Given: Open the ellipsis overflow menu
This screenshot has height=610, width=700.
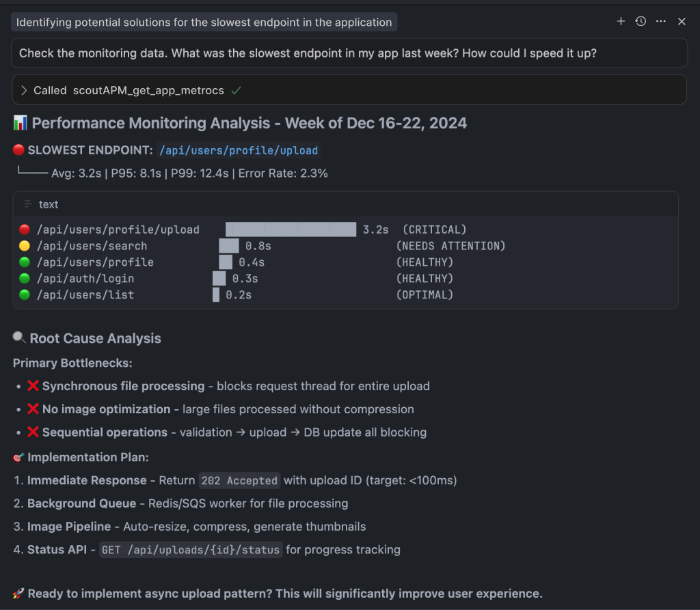Looking at the screenshot, I should pyautogui.click(x=660, y=21).
